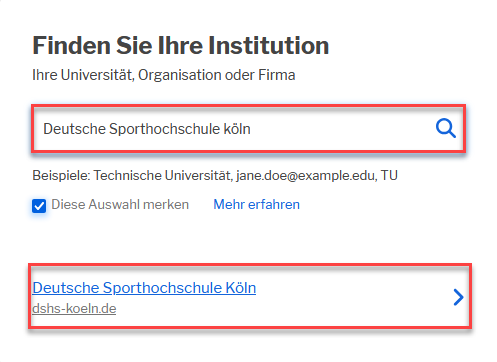Click the subtitle 'Ihre Universität, Organisation oder Firma'

point(164,75)
